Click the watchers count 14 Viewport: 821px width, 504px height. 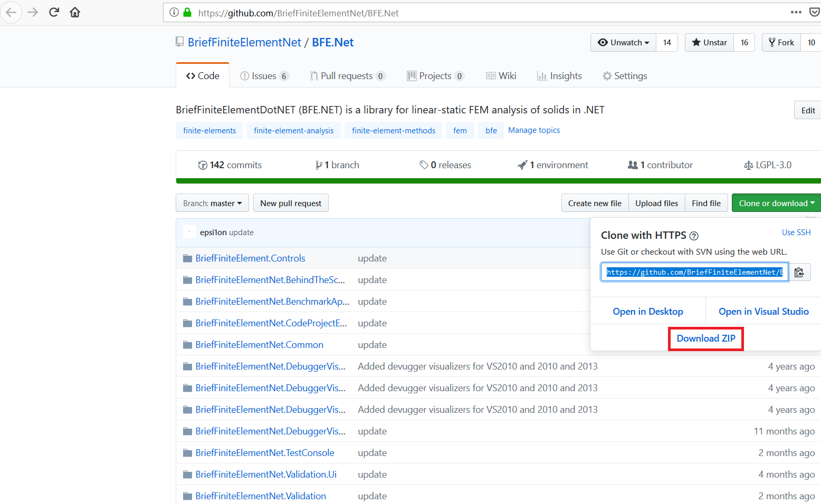[667, 43]
